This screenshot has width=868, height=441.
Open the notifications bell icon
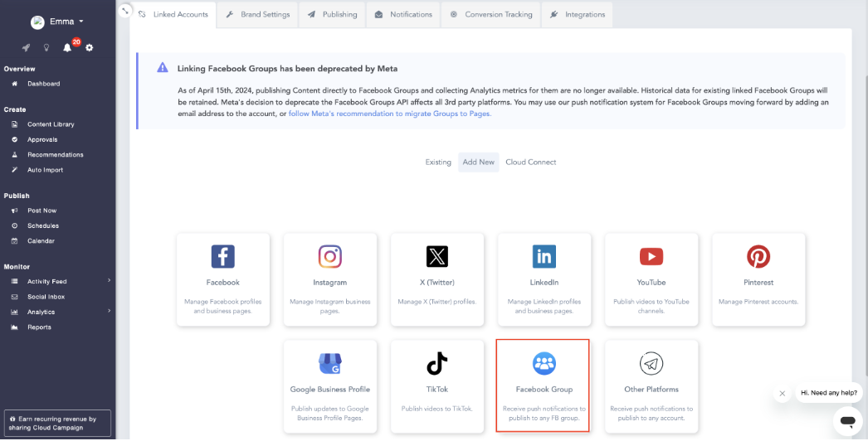coord(68,48)
